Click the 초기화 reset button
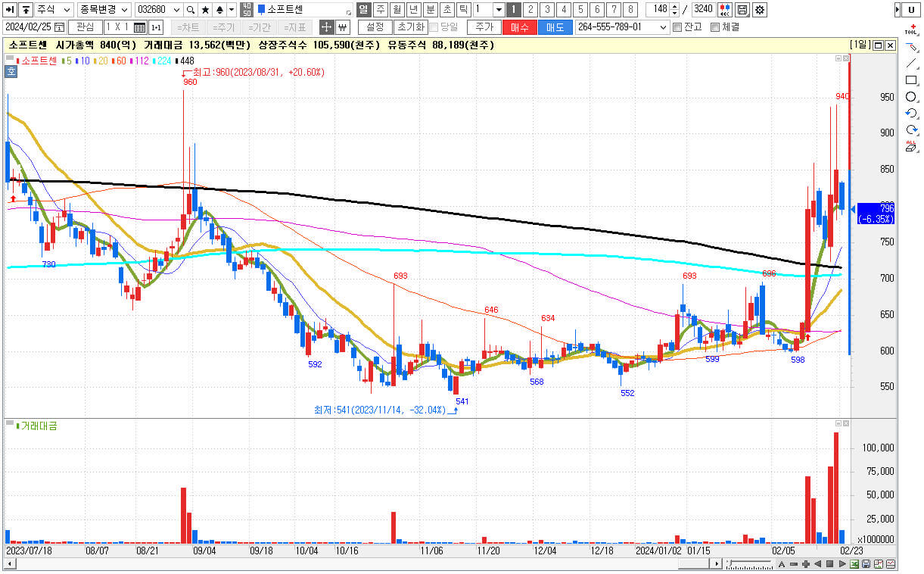 point(410,27)
